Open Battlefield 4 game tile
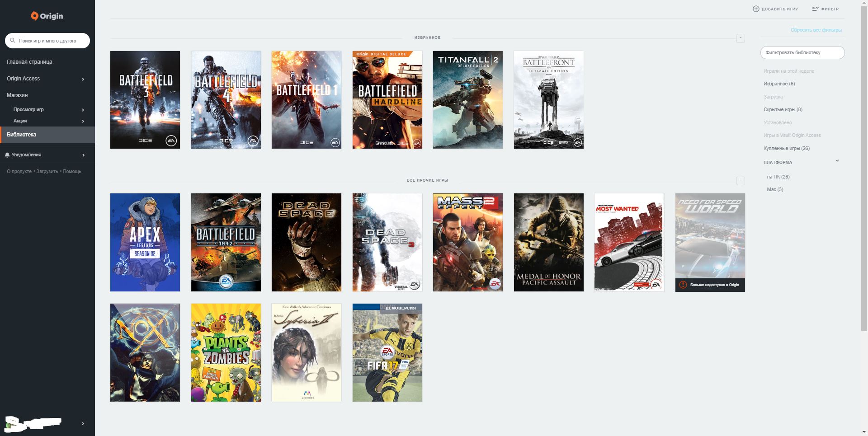 [226, 100]
